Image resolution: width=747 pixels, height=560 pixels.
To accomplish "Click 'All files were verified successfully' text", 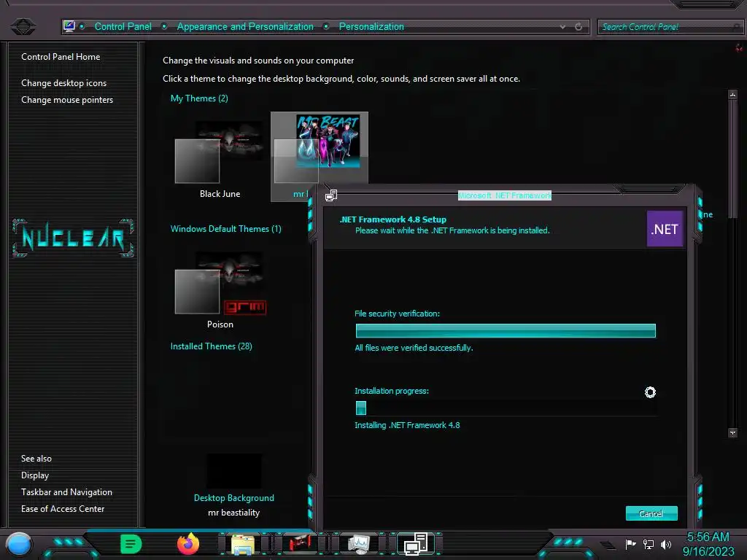I will pos(414,348).
